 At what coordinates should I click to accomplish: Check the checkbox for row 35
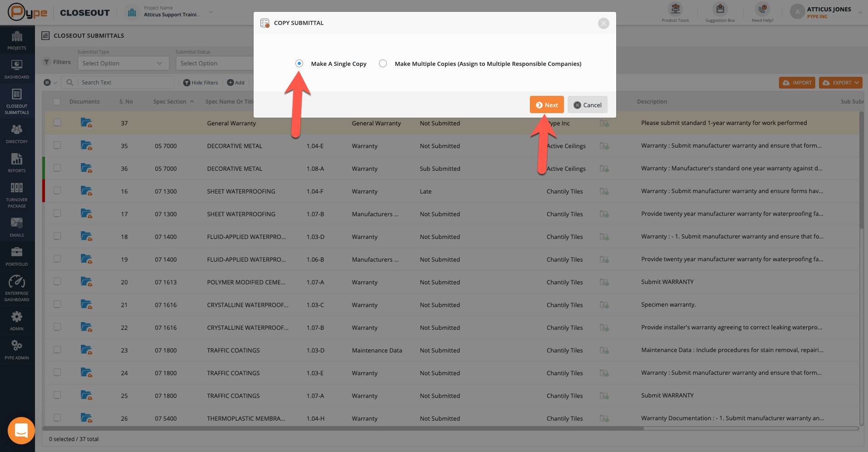(x=57, y=145)
